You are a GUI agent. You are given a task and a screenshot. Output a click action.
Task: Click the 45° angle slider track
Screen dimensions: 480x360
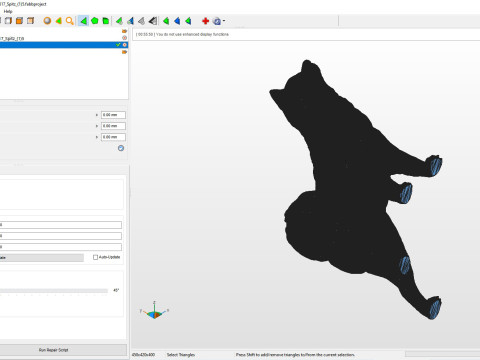(x=54, y=291)
